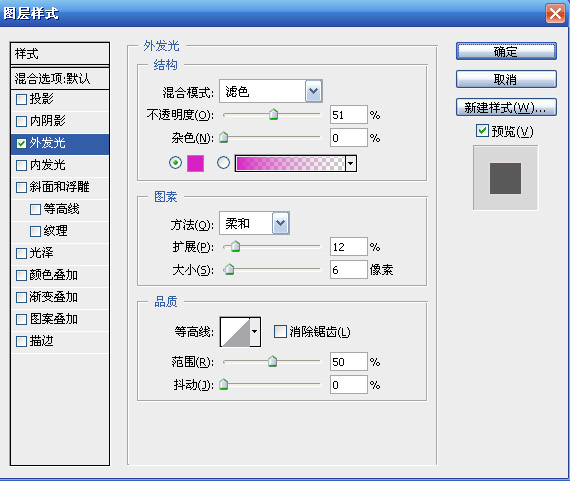Click the magenta glow color swatch

(x=195, y=163)
